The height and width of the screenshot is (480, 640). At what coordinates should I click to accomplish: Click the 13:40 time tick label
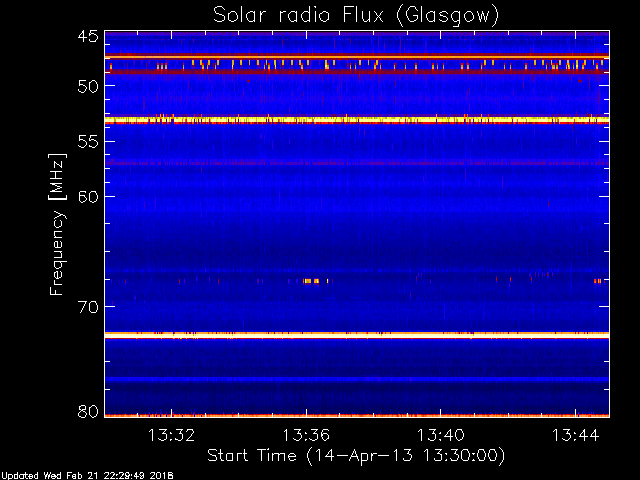[x=441, y=435]
